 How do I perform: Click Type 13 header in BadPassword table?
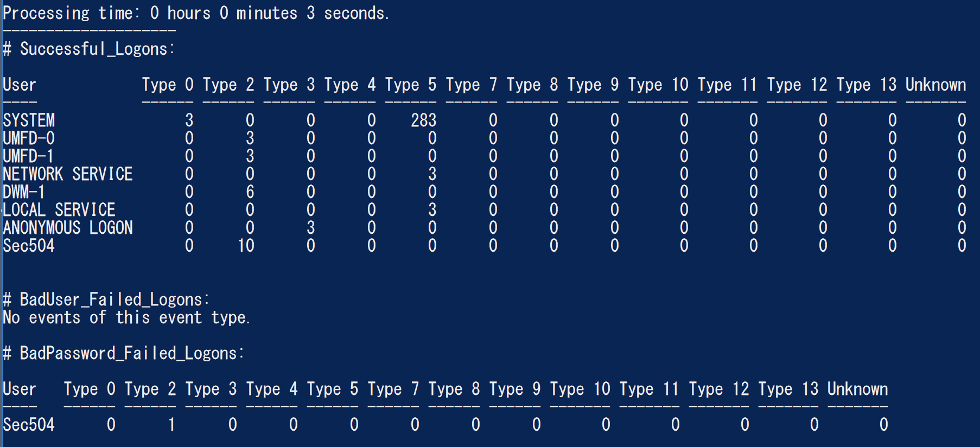point(788,389)
